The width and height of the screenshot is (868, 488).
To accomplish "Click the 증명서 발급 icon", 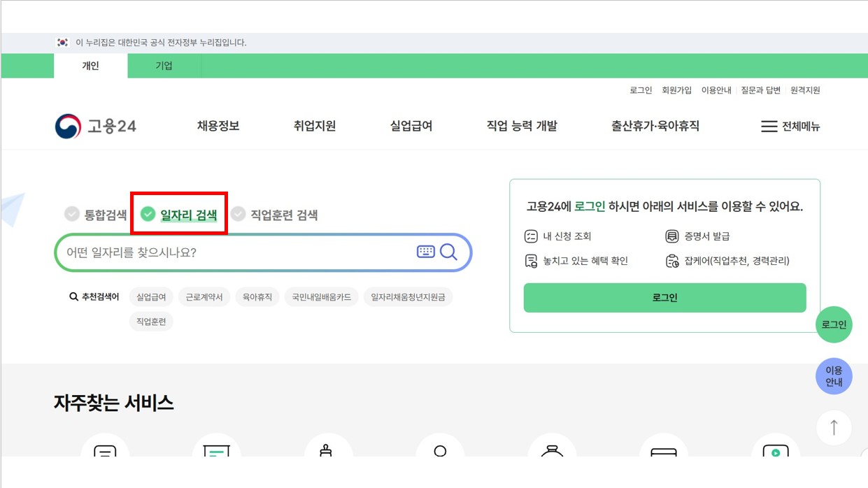I will click(x=672, y=236).
